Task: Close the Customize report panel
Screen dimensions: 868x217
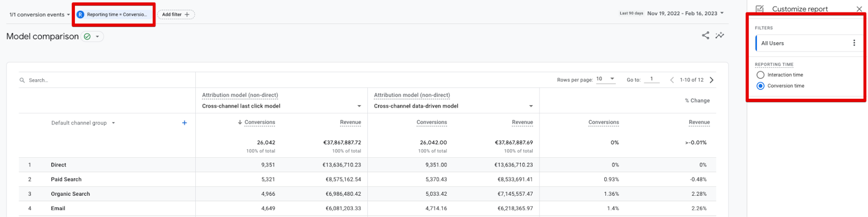Action: click(859, 9)
